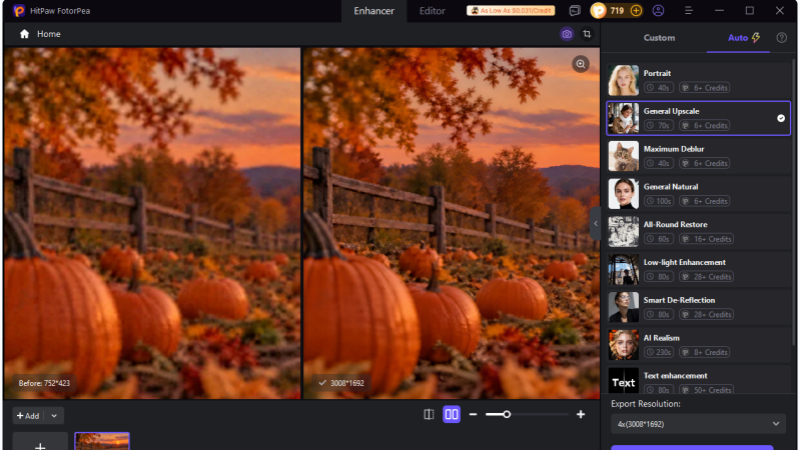Image resolution: width=800 pixels, height=450 pixels.
Task: Open the hamburger menu icon
Action: pyautogui.click(x=688, y=11)
